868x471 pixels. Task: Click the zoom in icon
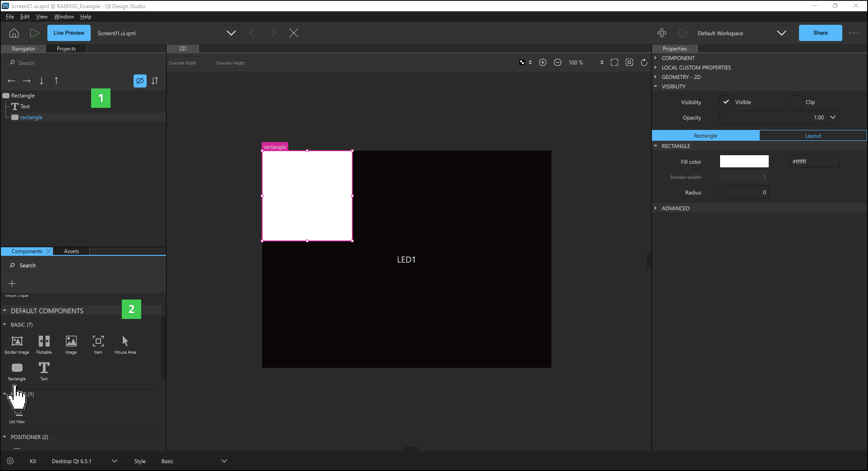pyautogui.click(x=543, y=63)
